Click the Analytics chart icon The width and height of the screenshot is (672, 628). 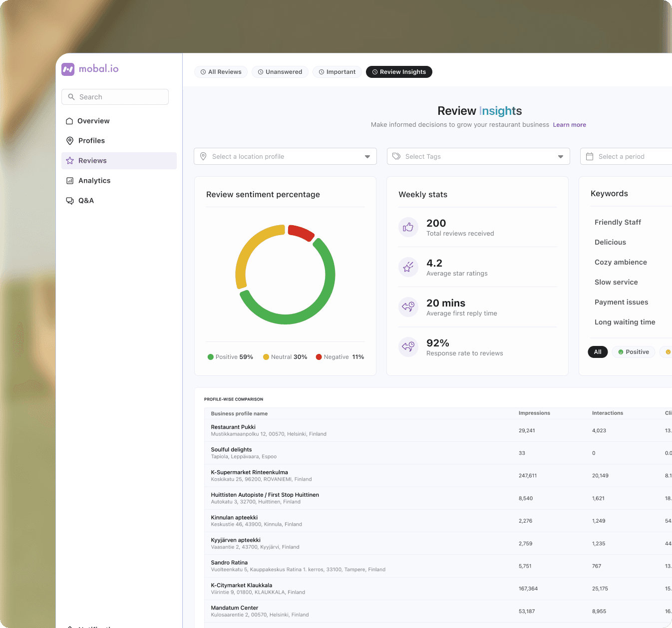(70, 181)
